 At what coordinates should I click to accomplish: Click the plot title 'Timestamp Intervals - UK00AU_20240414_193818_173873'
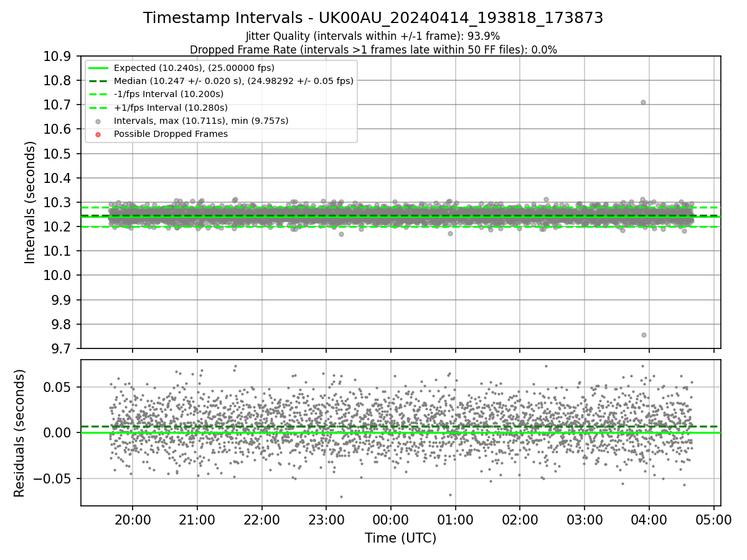coord(373,18)
